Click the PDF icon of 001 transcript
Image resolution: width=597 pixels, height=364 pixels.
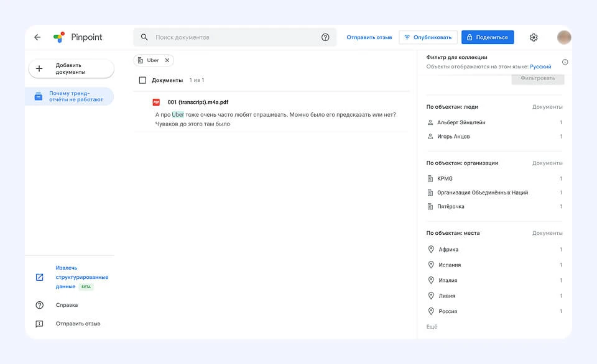pos(156,102)
